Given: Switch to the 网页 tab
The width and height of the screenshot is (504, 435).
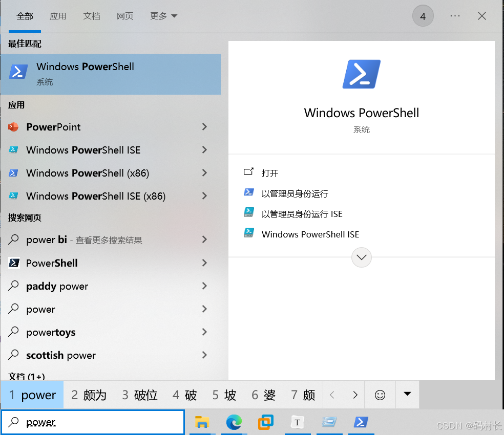Looking at the screenshot, I should tap(124, 16).
